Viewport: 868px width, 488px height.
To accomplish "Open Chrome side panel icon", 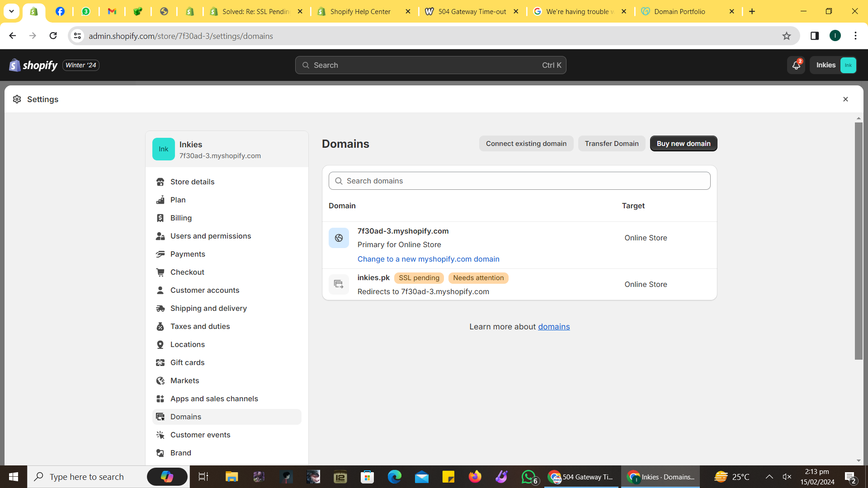I will click(x=815, y=36).
